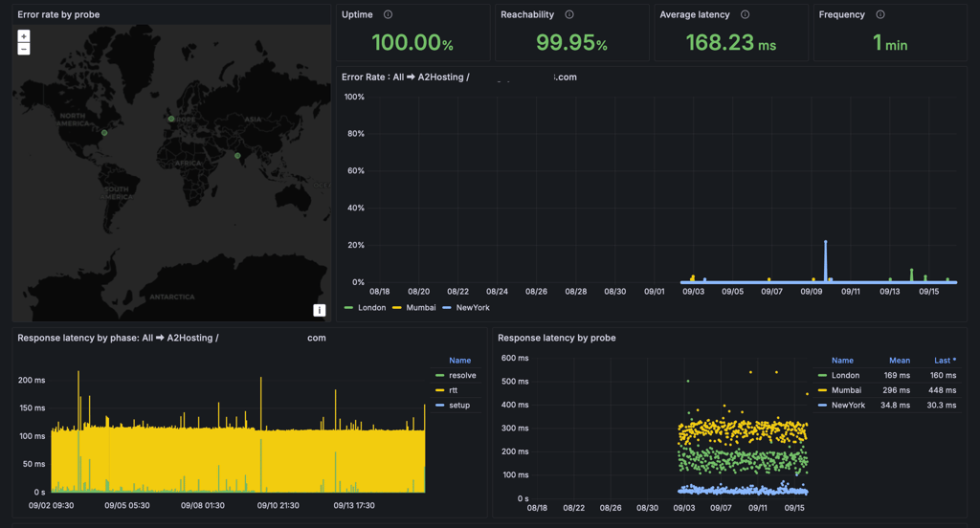The image size is (980, 528).
Task: Click the 448 ms Mumbai last value
Action: click(x=943, y=390)
